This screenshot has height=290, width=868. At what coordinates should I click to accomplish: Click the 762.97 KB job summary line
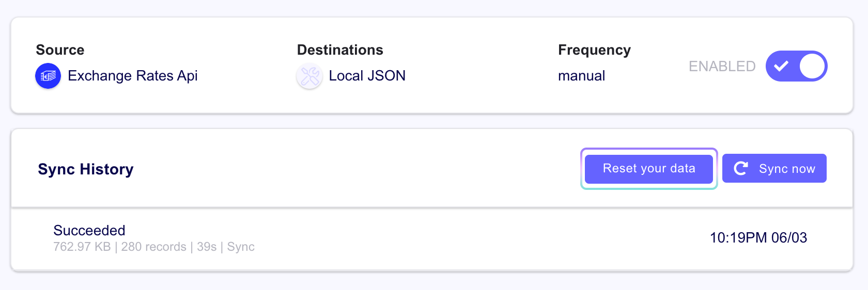153,247
